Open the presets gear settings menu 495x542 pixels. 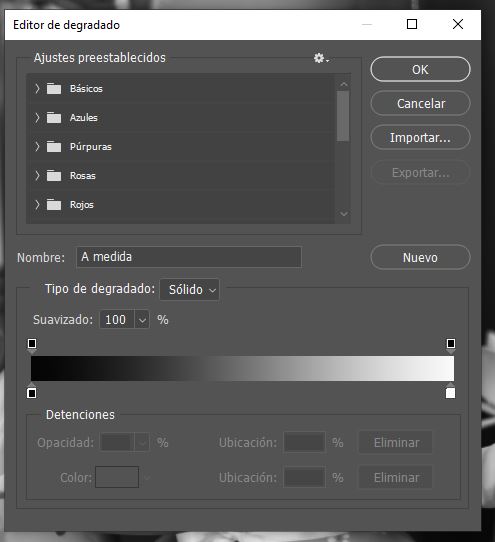coord(321,58)
